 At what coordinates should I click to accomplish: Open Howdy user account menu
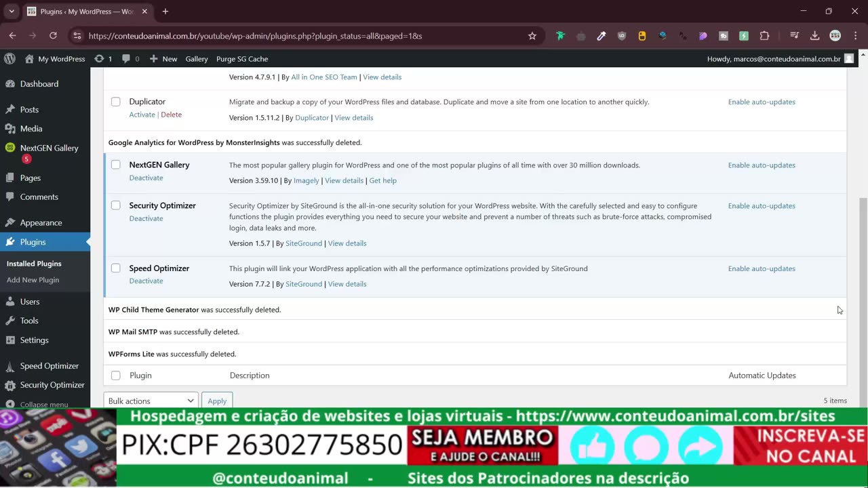[x=780, y=59]
